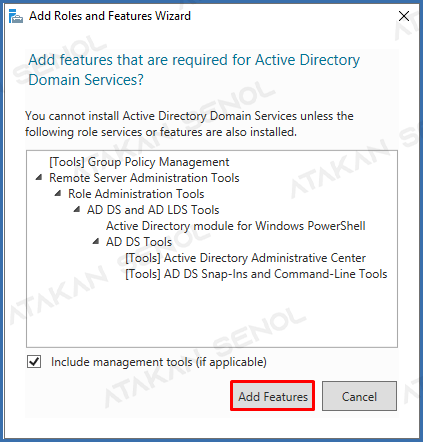Collapse the Role Administration Tools node

point(58,193)
